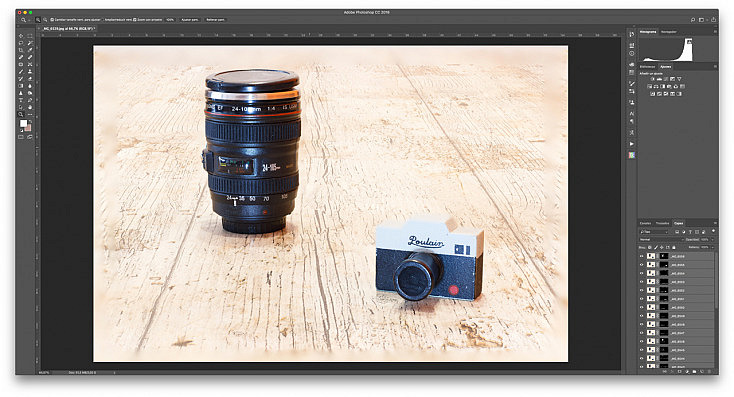Screen dimensions: 734x397
Task: Select the Move tool in the toolbar
Action: point(21,36)
